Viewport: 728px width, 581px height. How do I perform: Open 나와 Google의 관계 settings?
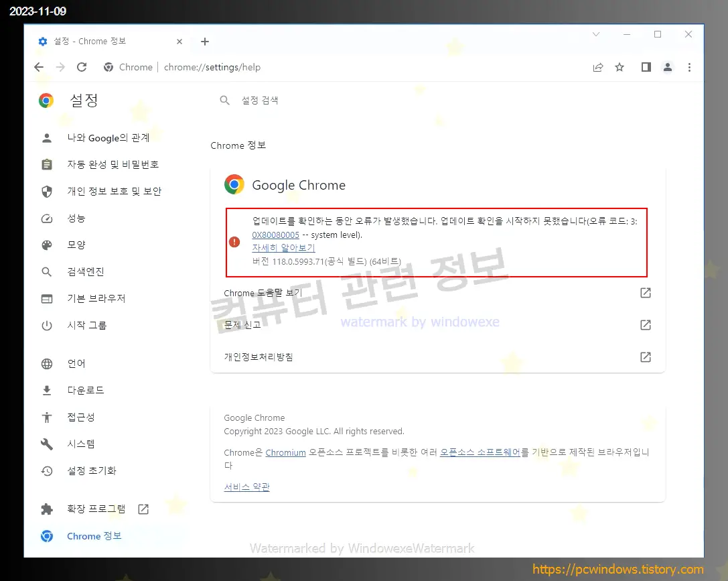[108, 138]
